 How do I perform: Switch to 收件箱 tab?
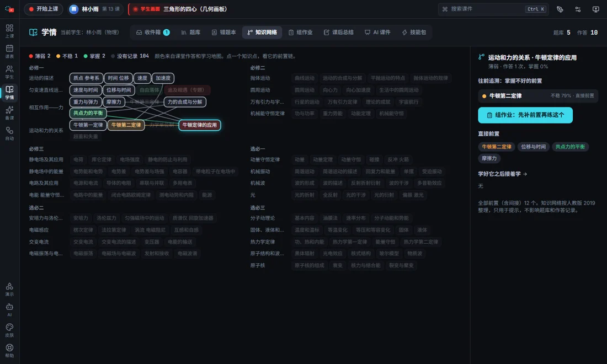(x=152, y=33)
